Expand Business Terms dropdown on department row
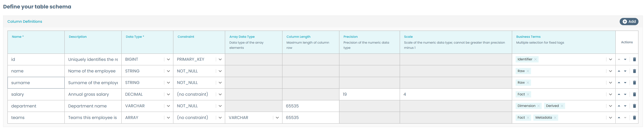The width and height of the screenshot is (644, 129). pos(611,106)
